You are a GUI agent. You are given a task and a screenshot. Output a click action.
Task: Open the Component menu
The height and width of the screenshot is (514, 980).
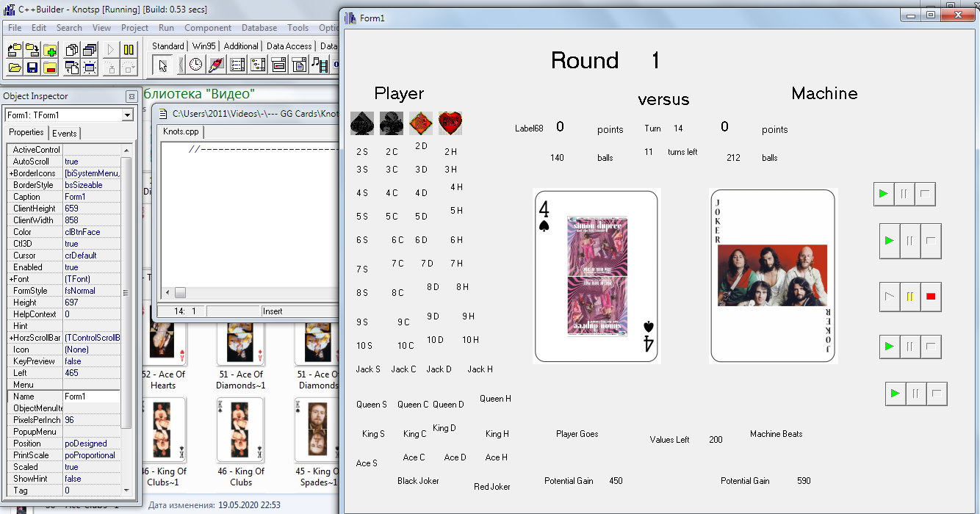tap(208, 28)
